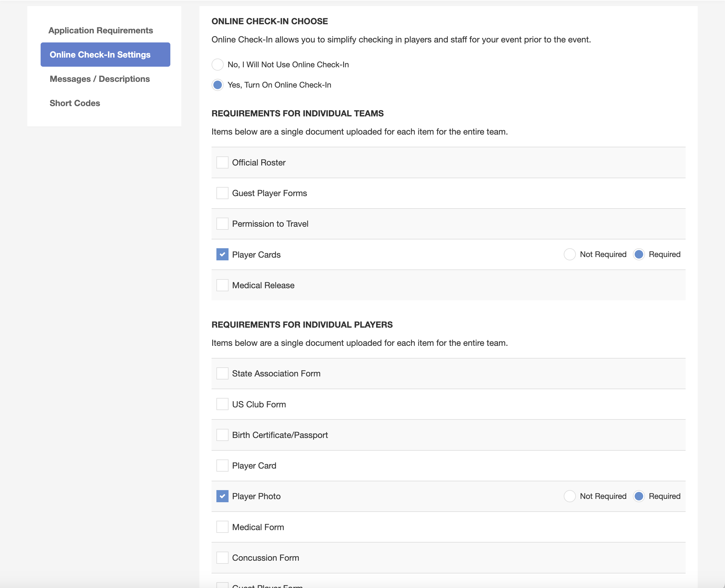Check State Association Form checkbox

(x=222, y=374)
